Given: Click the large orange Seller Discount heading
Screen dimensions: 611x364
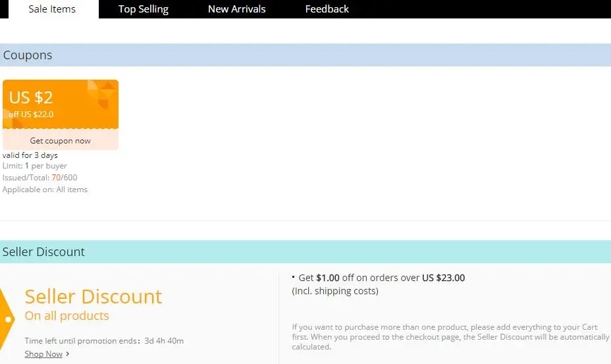Looking at the screenshot, I should [x=93, y=297].
